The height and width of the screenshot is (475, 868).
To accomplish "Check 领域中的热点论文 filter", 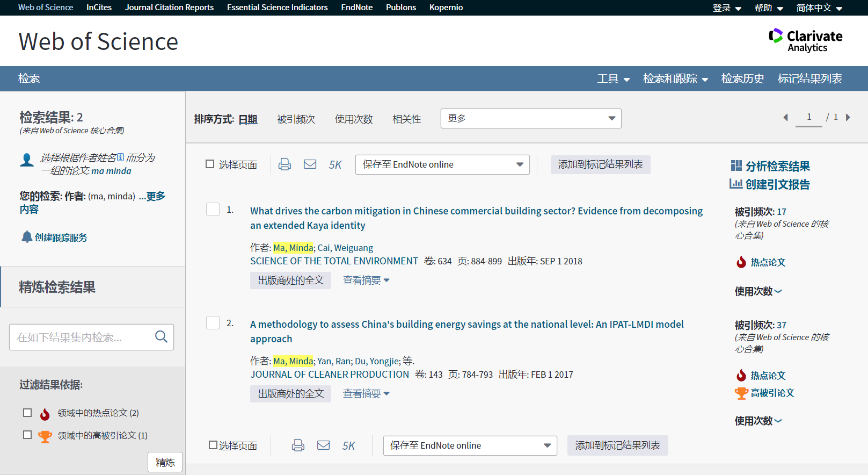I will tap(27, 413).
